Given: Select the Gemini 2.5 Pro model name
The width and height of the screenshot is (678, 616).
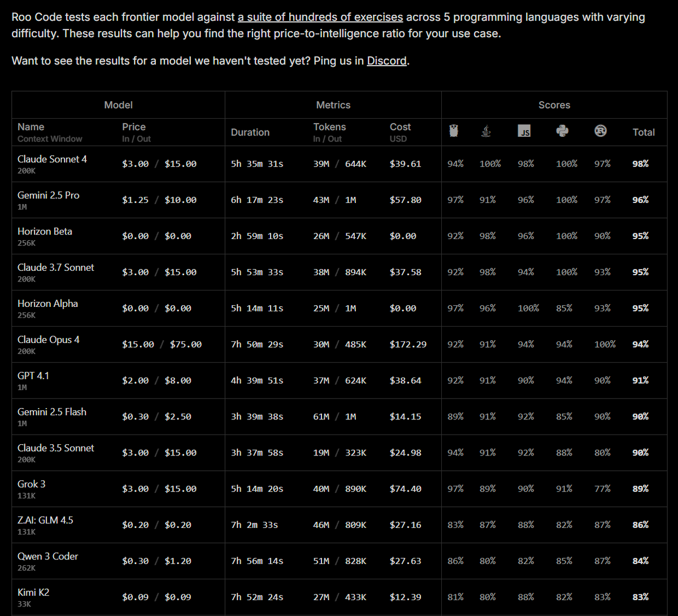Looking at the screenshot, I should [49, 196].
